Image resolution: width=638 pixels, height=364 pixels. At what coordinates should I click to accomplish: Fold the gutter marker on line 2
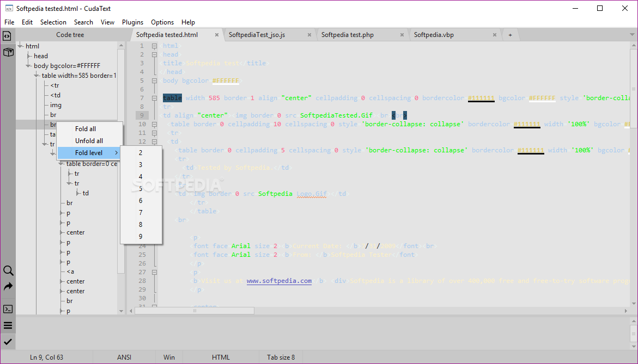(x=154, y=54)
